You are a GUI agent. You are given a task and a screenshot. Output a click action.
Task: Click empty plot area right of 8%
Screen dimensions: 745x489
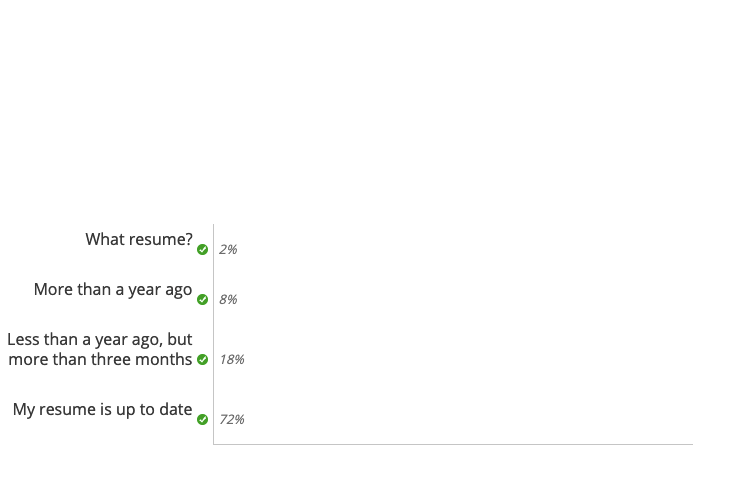(466, 299)
